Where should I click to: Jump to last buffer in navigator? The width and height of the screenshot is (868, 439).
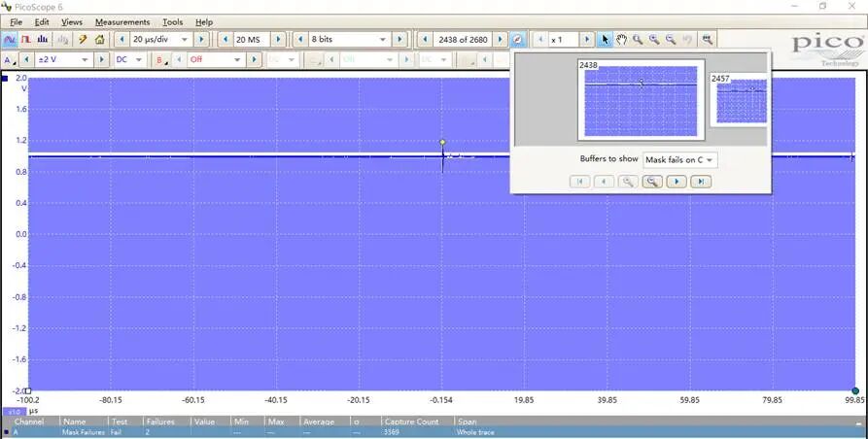pyautogui.click(x=701, y=182)
